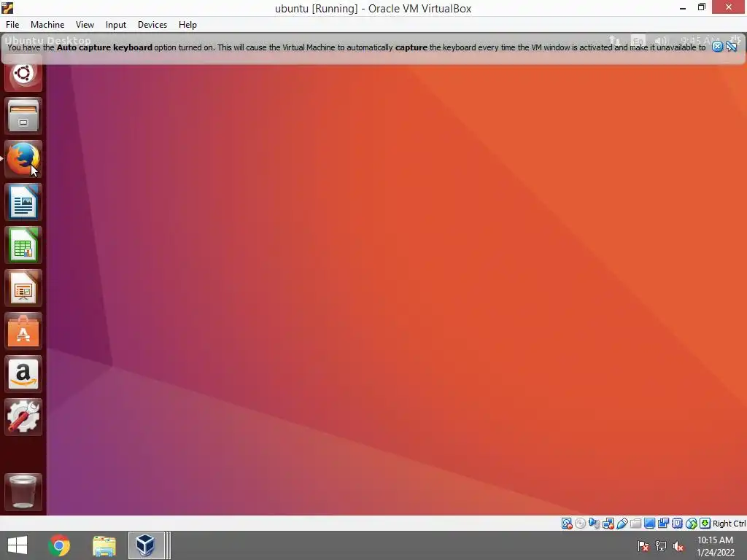Click the keyboard capture green arrow icon
The height and width of the screenshot is (560, 747).
(x=705, y=524)
